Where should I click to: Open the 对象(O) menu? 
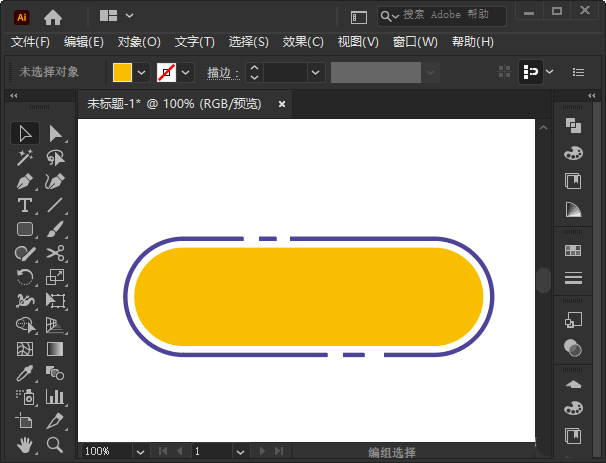click(x=139, y=42)
